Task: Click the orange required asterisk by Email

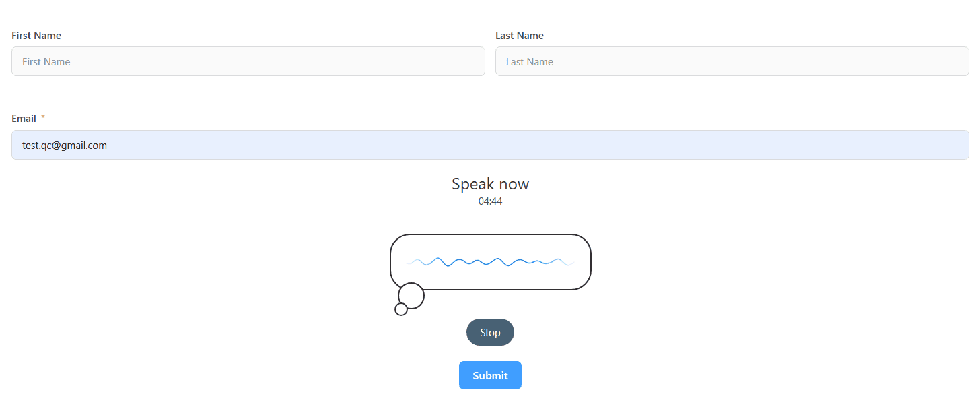Action: [x=43, y=118]
